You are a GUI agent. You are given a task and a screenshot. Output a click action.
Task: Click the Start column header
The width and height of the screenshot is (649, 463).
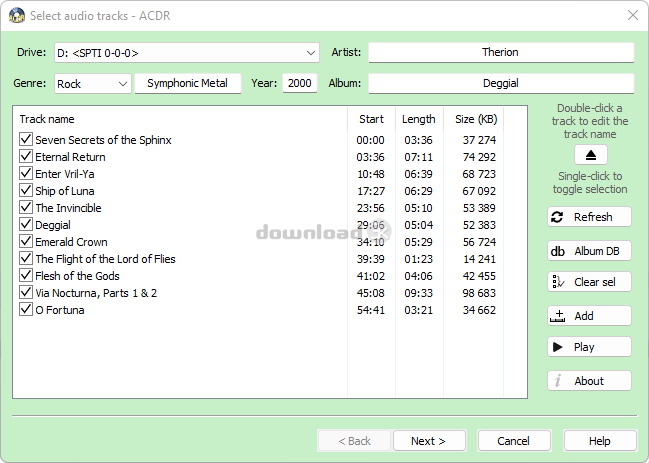click(371, 119)
